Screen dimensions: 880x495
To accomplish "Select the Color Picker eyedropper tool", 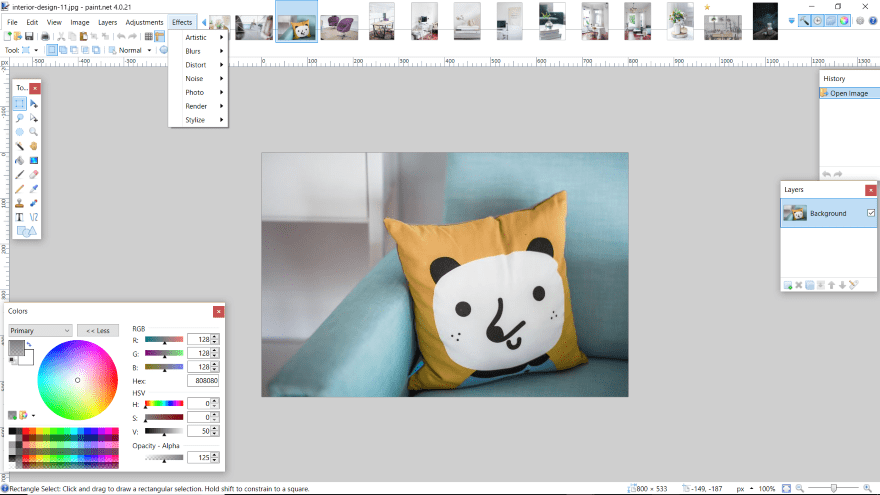I will point(34,187).
